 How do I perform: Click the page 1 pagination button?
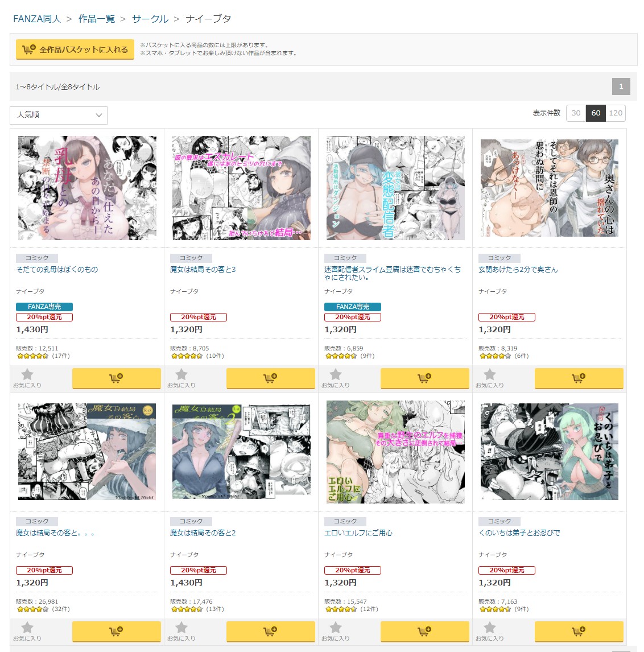point(621,86)
